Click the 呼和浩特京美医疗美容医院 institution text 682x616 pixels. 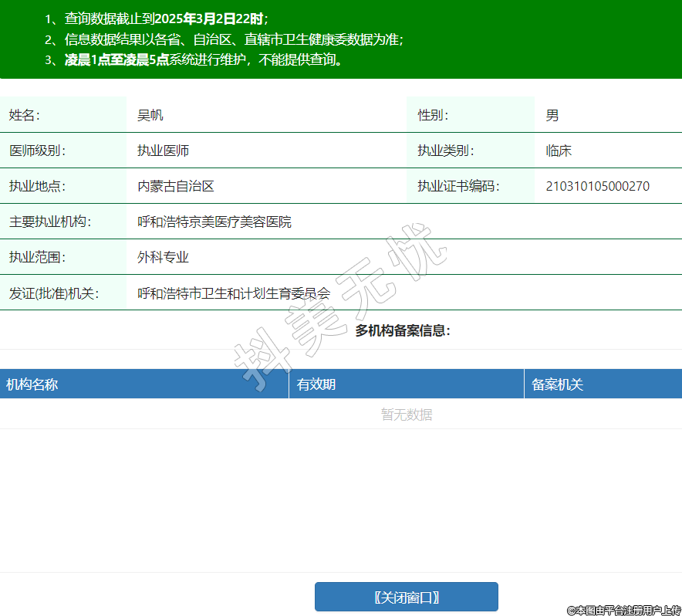[x=214, y=222]
